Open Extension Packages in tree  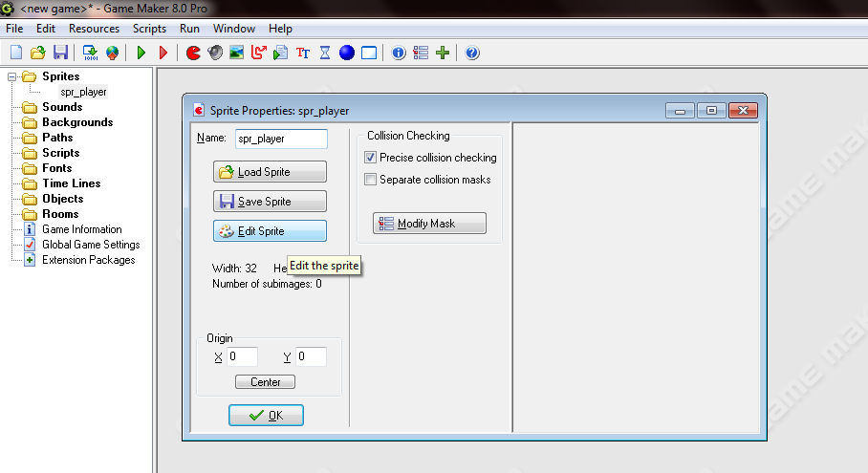[x=89, y=260]
